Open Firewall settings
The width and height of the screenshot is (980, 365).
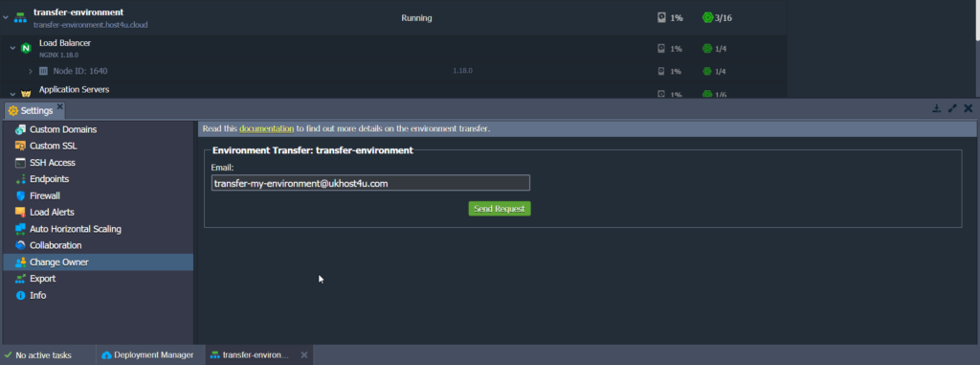(99, 196)
